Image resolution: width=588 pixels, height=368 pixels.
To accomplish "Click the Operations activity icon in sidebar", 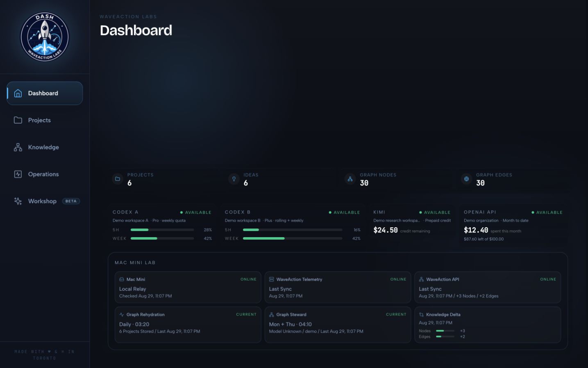I will click(18, 174).
